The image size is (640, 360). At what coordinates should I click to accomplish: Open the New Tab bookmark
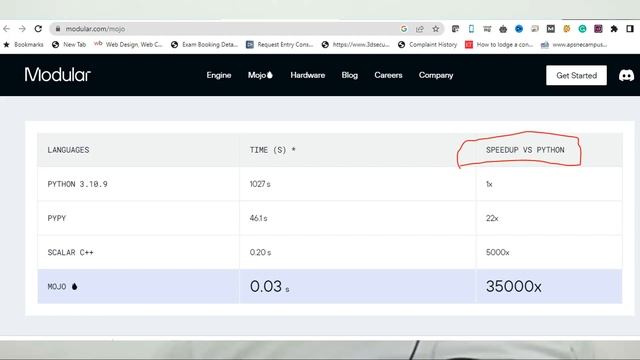pyautogui.click(x=69, y=44)
